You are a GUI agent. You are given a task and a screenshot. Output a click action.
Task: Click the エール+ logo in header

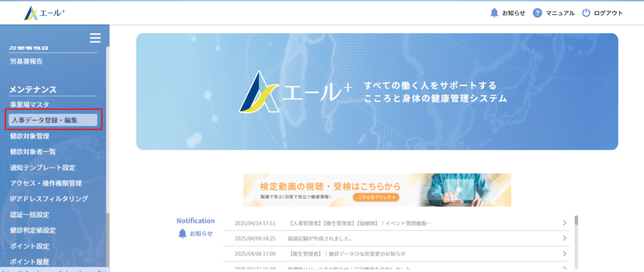[45, 13]
